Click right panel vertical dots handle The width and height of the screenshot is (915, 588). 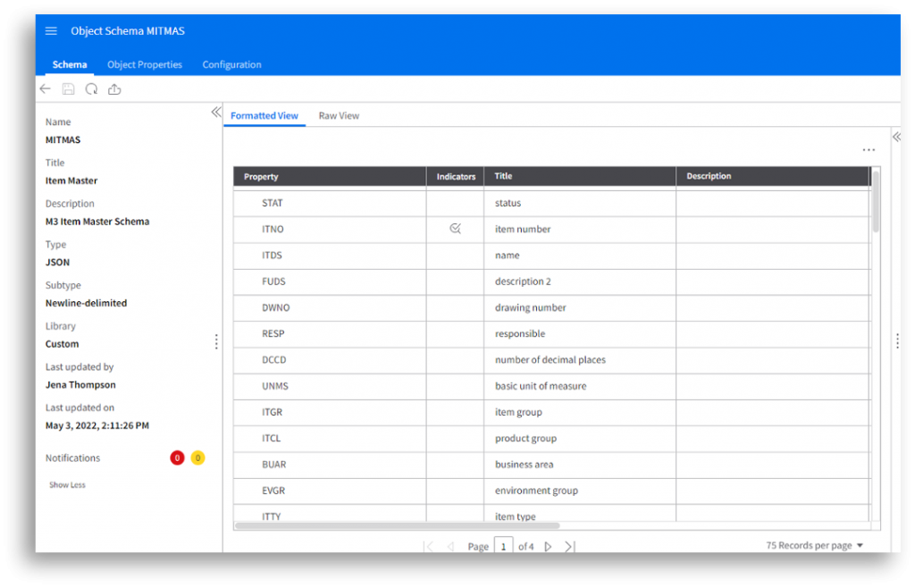897,340
